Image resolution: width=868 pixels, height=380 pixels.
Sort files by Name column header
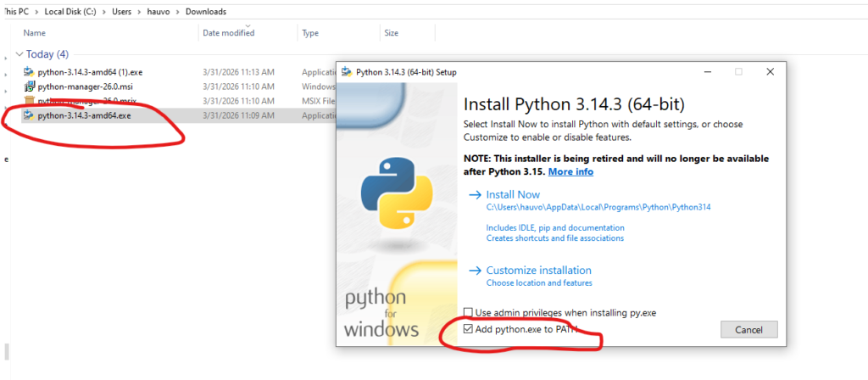coord(35,33)
